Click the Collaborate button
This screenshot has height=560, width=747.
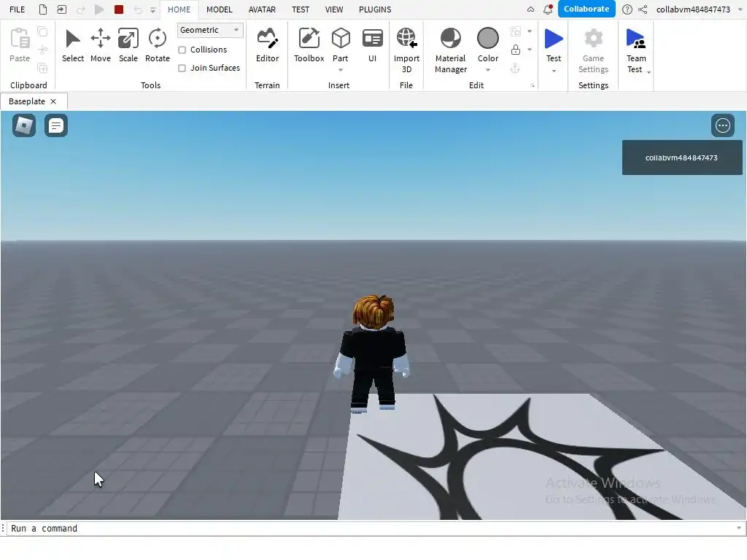click(x=587, y=9)
